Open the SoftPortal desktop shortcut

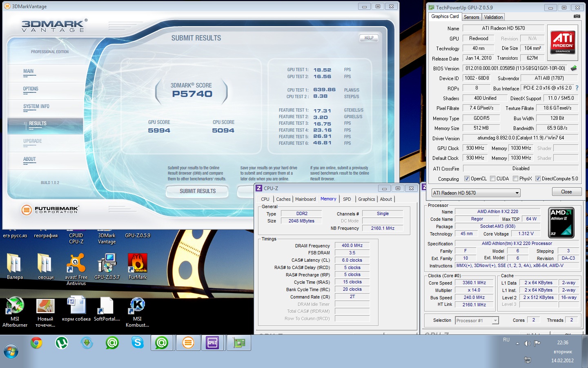coord(107,309)
